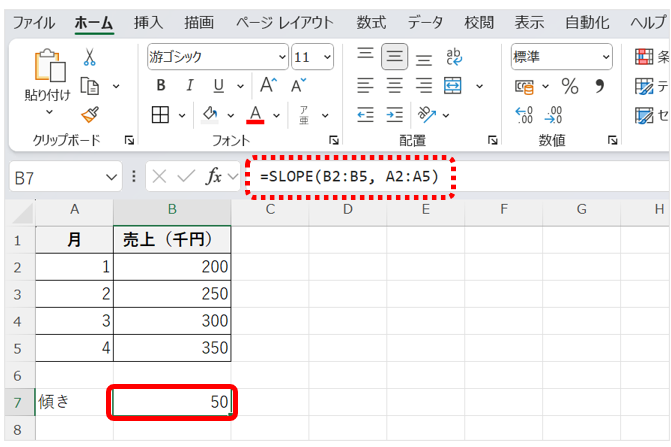Viewport: 671px width, 447px height.
Task: Switch to 挿入 tab
Action: pos(148,23)
